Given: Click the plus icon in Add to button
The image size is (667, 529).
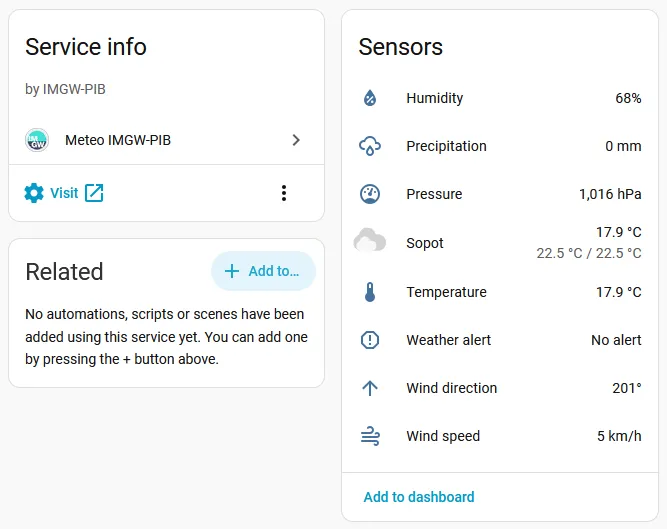Looking at the screenshot, I should point(232,271).
